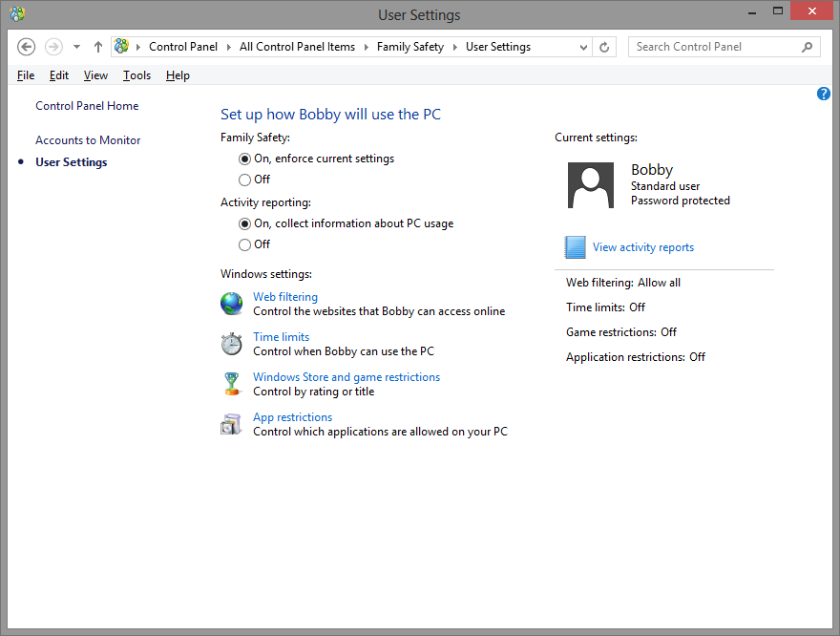Click the window system icon in title bar
This screenshot has width=840, height=636.
(x=17, y=14)
